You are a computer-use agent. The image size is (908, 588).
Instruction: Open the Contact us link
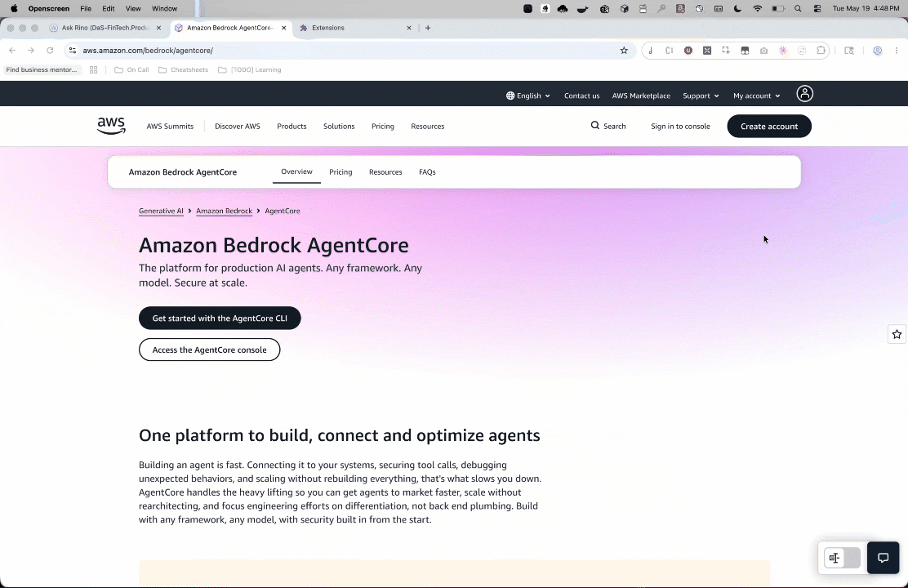[582, 96]
